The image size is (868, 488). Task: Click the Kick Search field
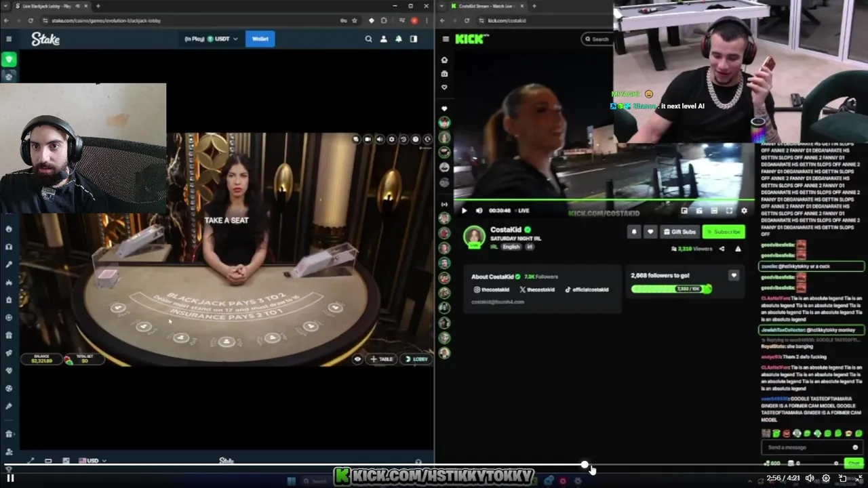597,39
